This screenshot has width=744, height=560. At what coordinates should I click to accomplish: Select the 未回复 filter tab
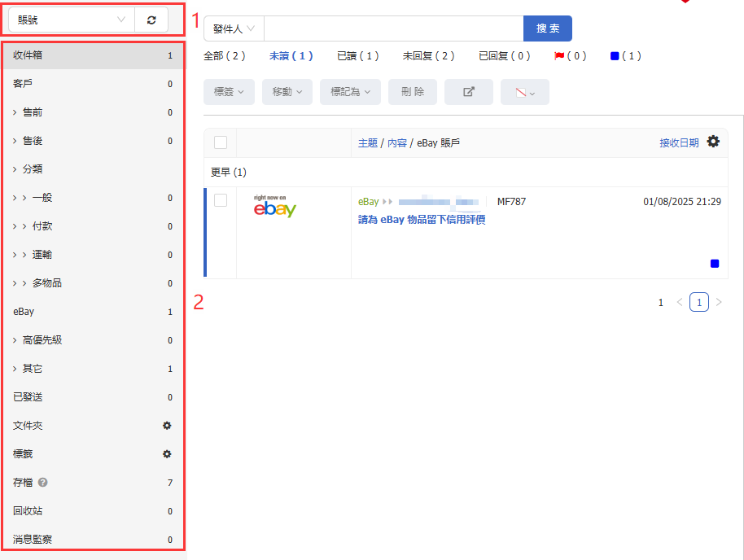428,56
